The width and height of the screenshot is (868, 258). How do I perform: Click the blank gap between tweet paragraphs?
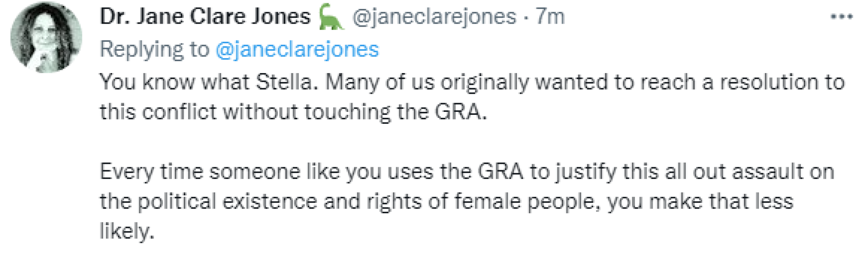point(431,141)
